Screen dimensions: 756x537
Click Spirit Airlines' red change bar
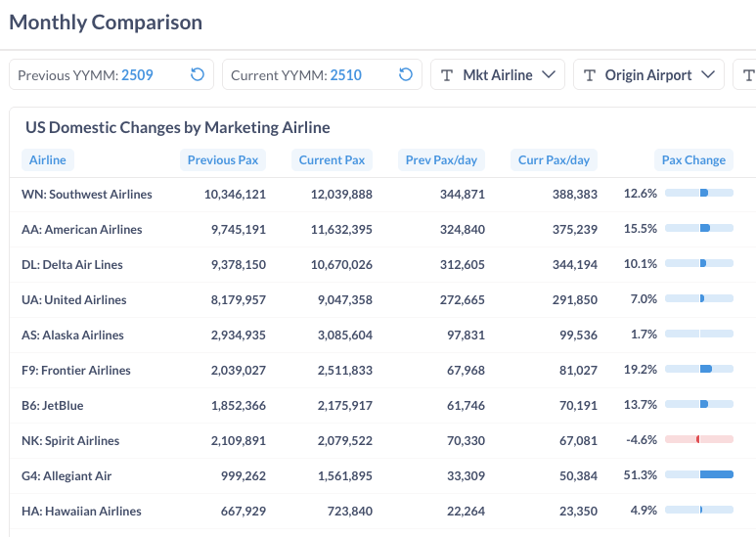point(698,440)
